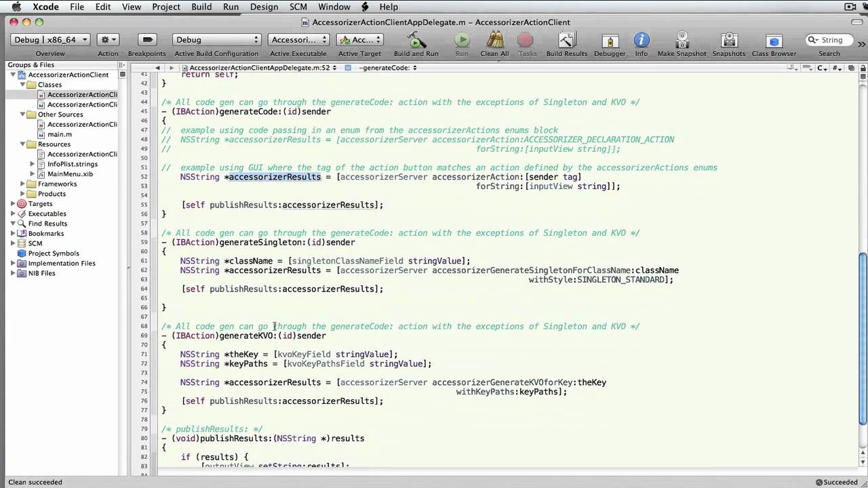Viewport: 868px width, 488px height.
Task: Go forward in editor history arrow
Action: (172, 68)
